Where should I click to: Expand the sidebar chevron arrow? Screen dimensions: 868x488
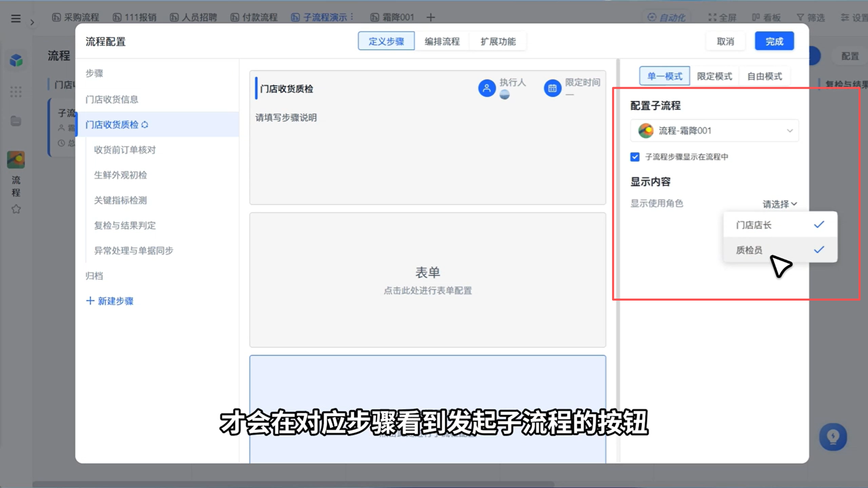tap(32, 22)
